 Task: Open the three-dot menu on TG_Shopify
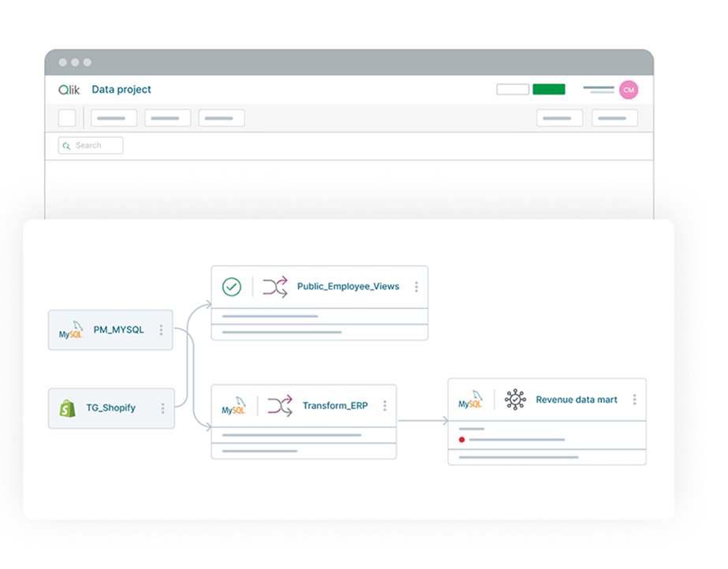[162, 408]
